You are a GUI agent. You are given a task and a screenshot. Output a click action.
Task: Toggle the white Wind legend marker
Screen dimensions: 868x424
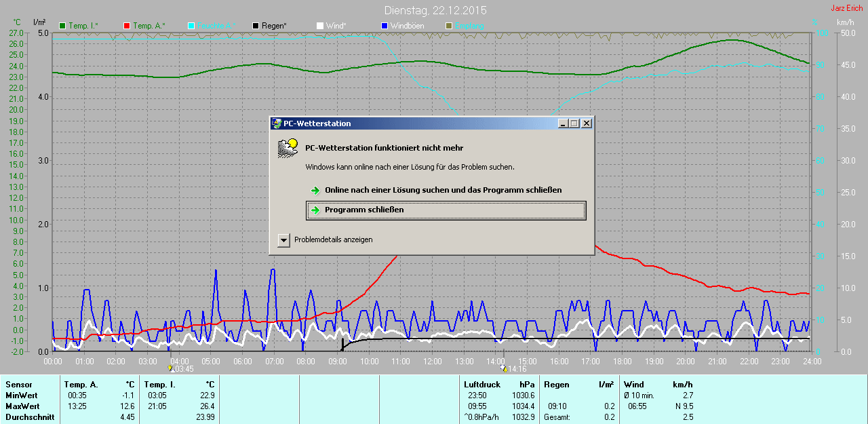pos(319,26)
